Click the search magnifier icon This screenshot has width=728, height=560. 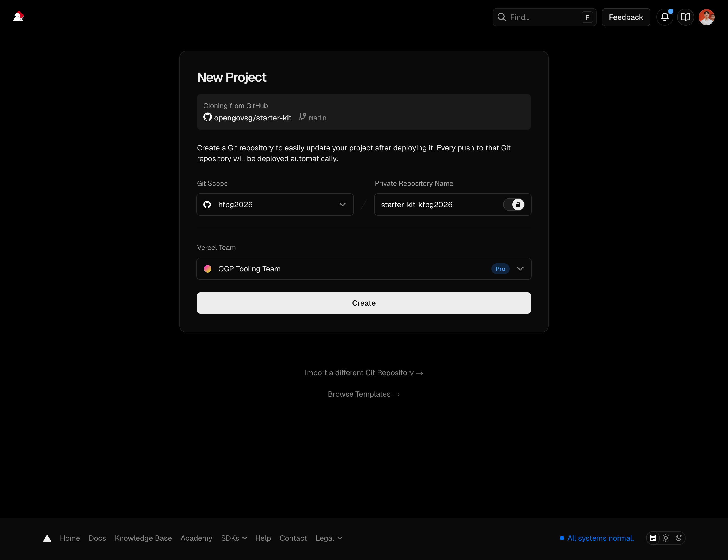501,17
